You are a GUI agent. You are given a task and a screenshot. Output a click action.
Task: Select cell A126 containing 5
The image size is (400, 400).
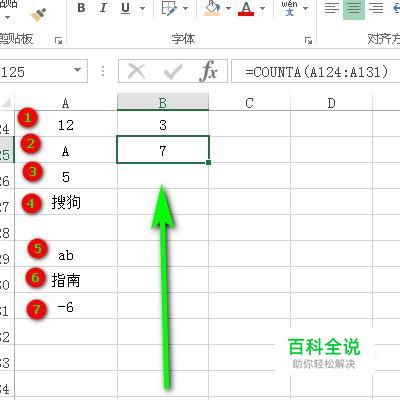tap(66, 176)
